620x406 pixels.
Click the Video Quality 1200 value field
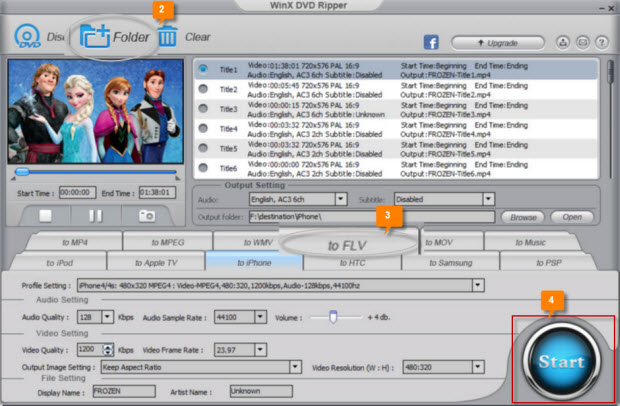[x=90, y=349]
